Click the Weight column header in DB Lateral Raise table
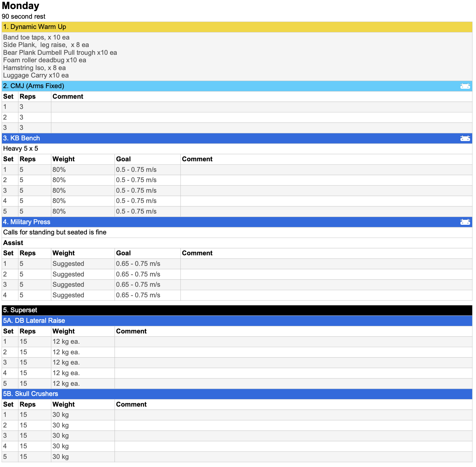476x467 pixels. click(x=64, y=331)
